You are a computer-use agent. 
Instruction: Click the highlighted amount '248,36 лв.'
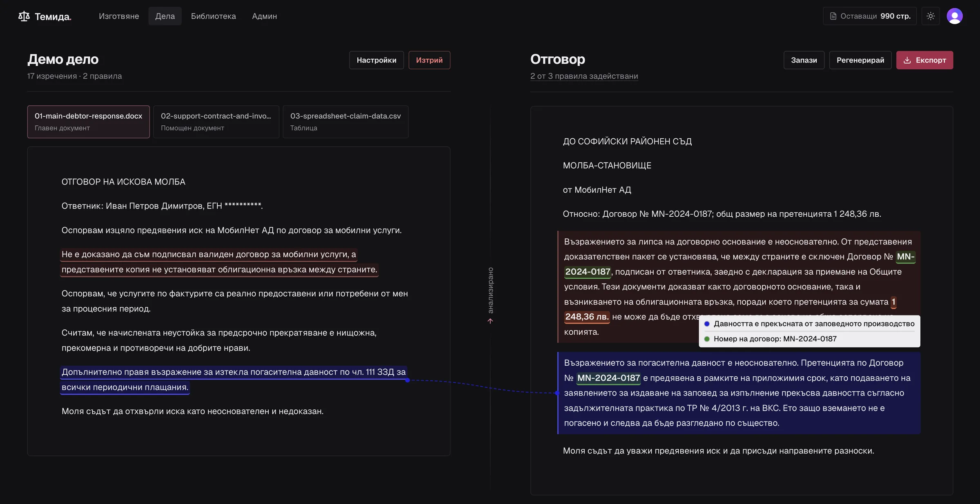click(x=587, y=317)
